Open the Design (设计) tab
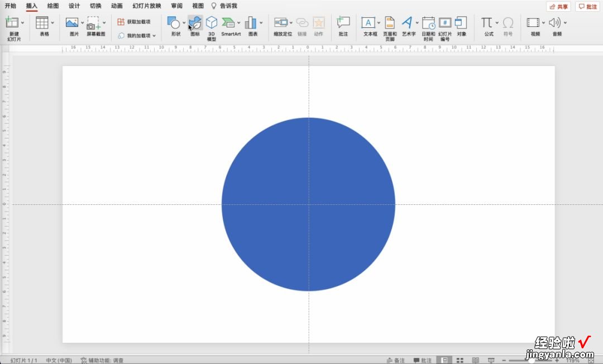 (x=74, y=6)
